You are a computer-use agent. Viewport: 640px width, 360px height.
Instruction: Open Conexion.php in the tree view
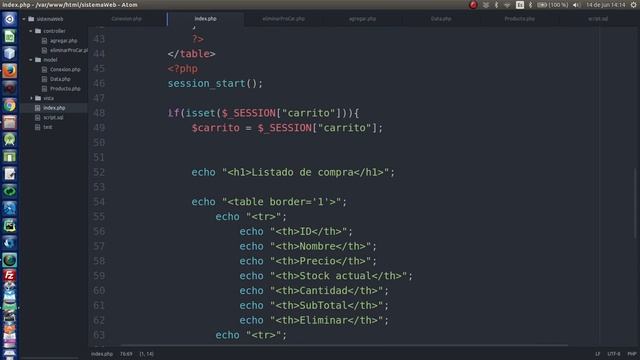65,69
